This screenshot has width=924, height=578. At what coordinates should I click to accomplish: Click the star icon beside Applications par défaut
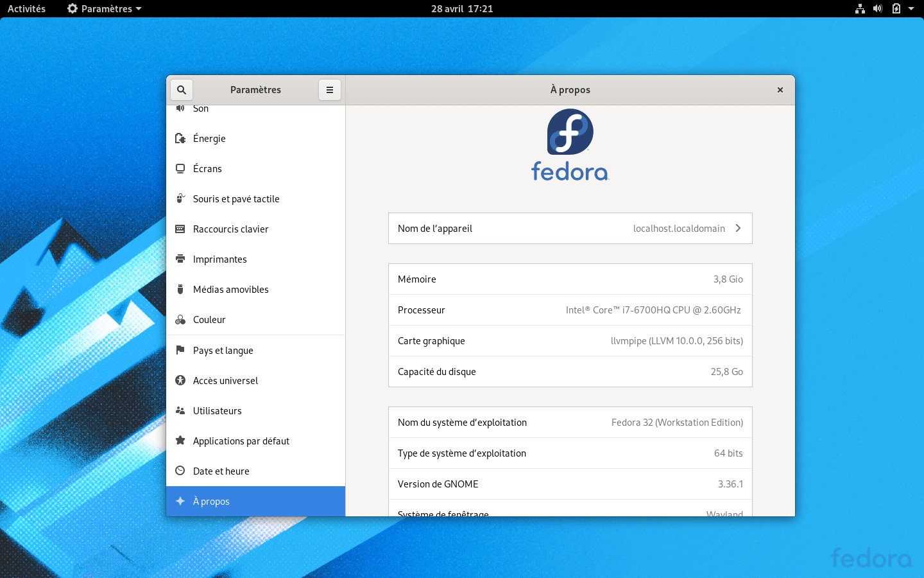pos(180,441)
